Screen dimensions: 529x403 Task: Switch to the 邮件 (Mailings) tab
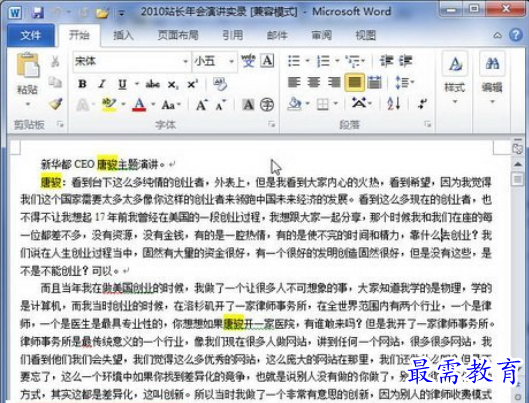coord(277,35)
